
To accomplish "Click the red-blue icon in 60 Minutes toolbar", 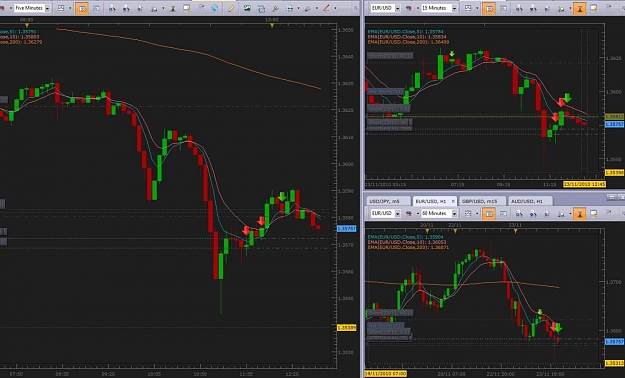I will tap(409, 213).
